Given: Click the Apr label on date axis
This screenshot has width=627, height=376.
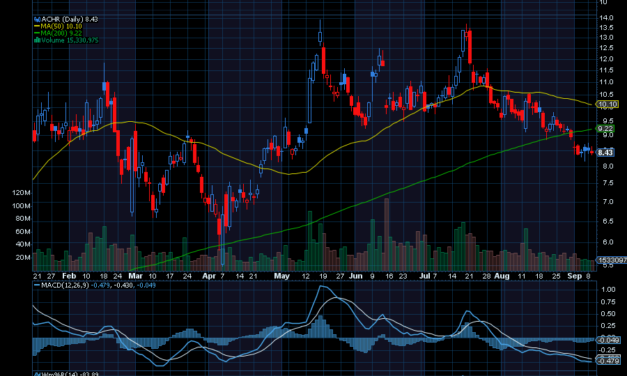Looking at the screenshot, I should [209, 276].
